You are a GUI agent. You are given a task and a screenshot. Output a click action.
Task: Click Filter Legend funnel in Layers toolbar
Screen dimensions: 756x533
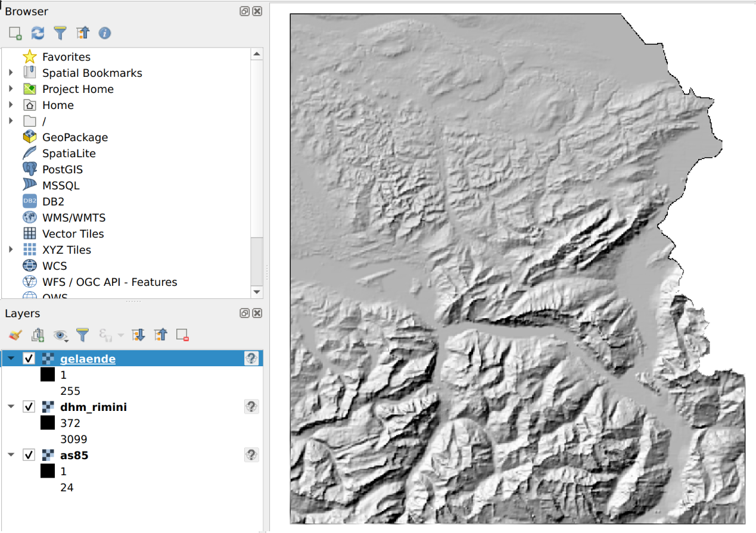click(x=83, y=335)
